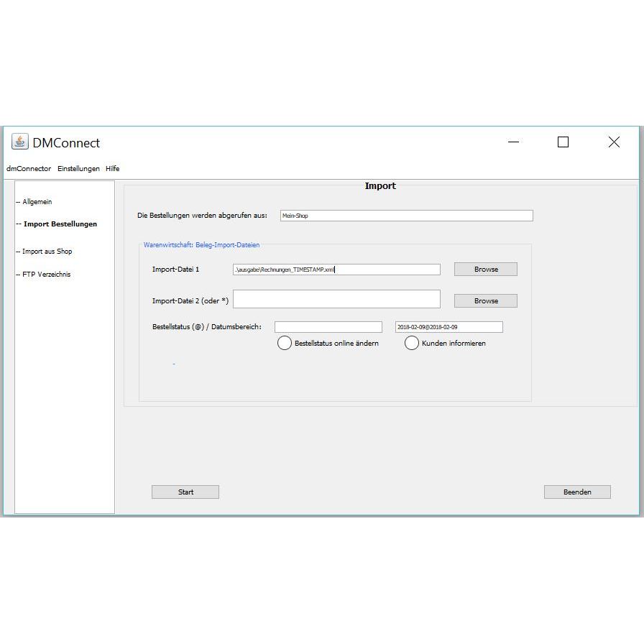Image resolution: width=644 pixels, height=644 pixels.
Task: Enable Kunden informieren option
Action: 412,343
